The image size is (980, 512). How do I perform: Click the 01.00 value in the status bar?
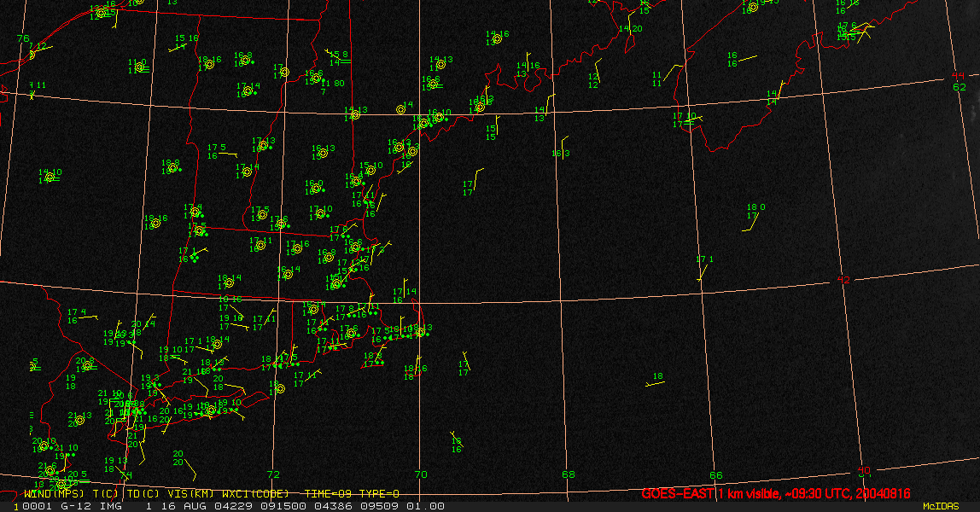point(426,506)
